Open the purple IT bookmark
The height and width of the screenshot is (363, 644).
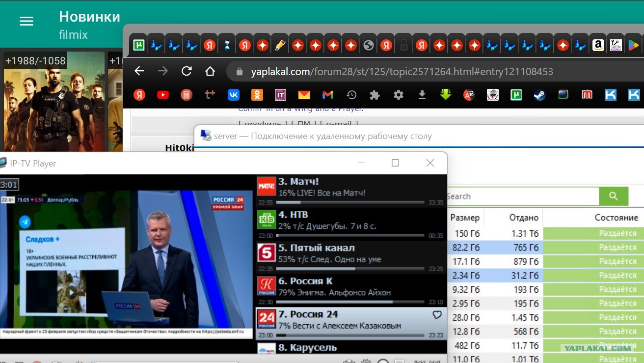[280, 95]
